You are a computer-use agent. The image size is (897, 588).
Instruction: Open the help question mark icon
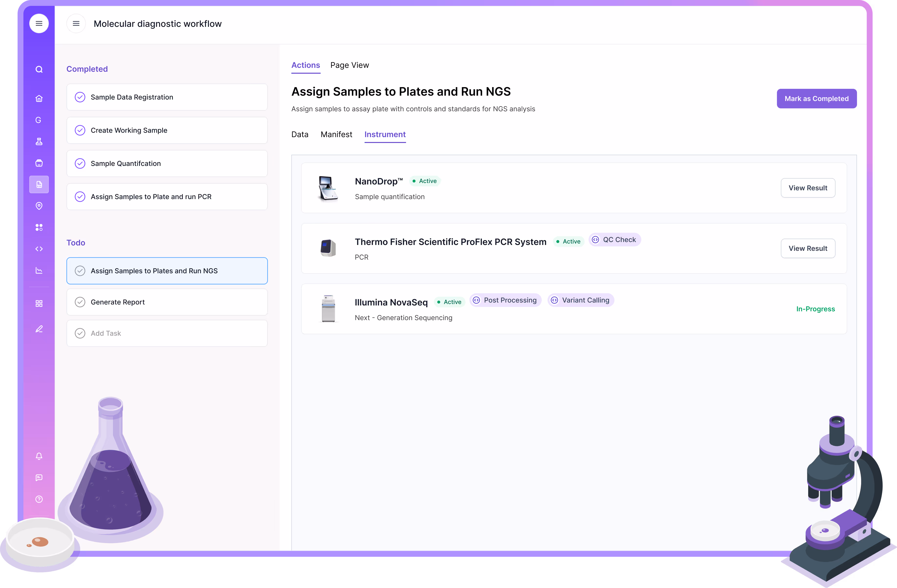39,499
